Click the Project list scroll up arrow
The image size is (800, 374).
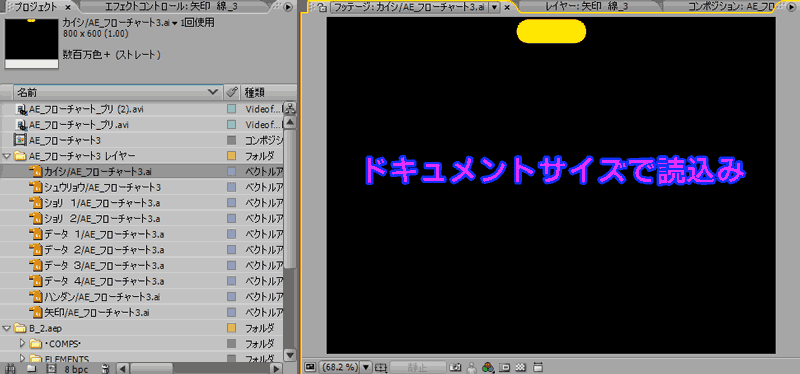pyautogui.click(x=290, y=122)
